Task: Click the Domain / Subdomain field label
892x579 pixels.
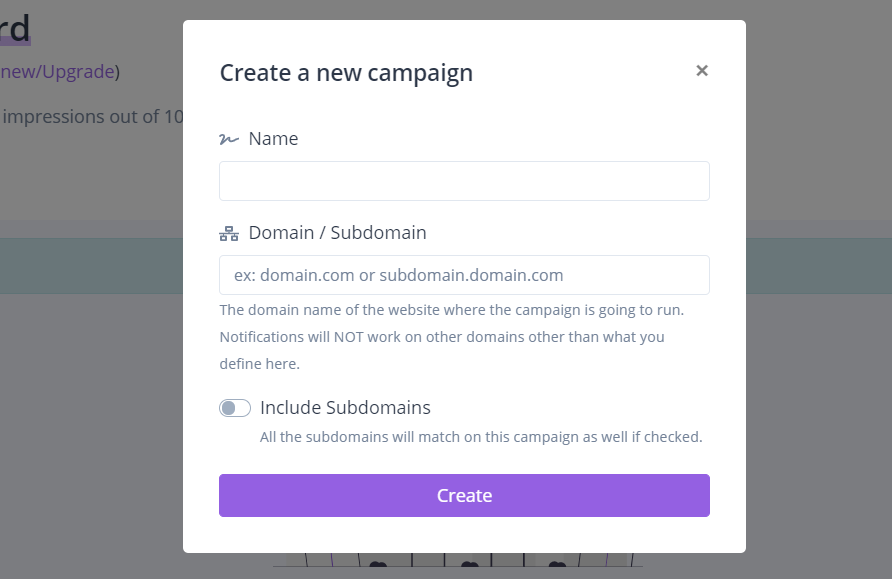Action: coord(337,233)
